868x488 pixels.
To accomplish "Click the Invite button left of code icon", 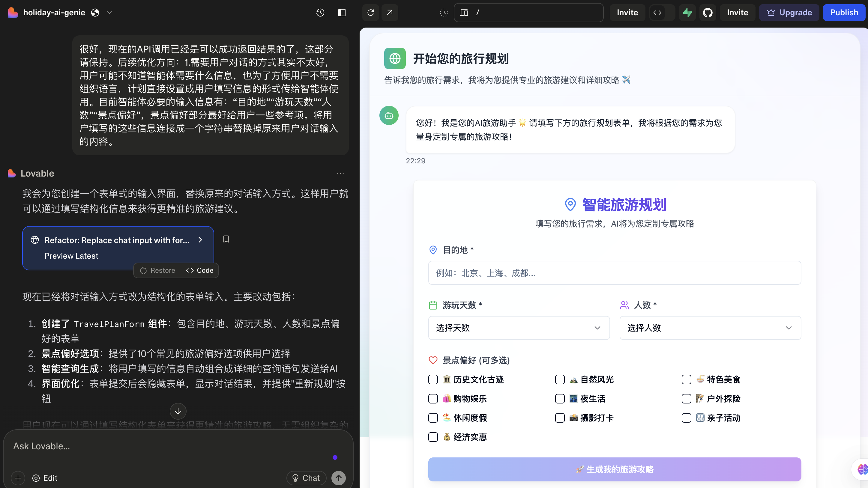I will point(627,13).
